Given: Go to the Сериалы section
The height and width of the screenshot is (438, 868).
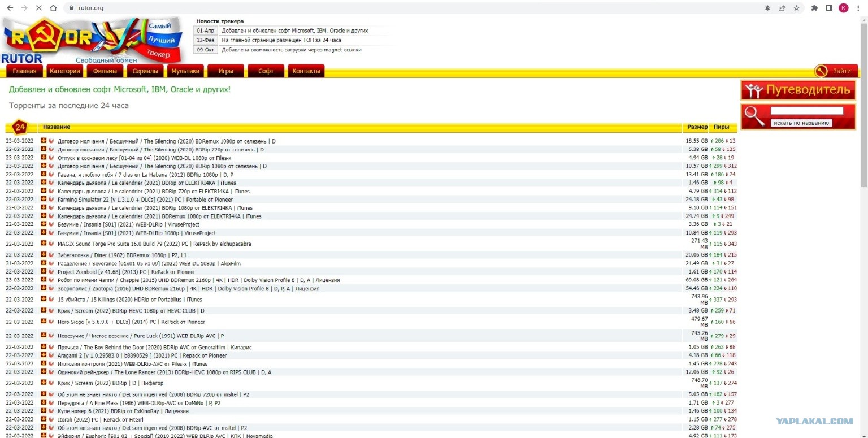Looking at the screenshot, I should (x=145, y=71).
